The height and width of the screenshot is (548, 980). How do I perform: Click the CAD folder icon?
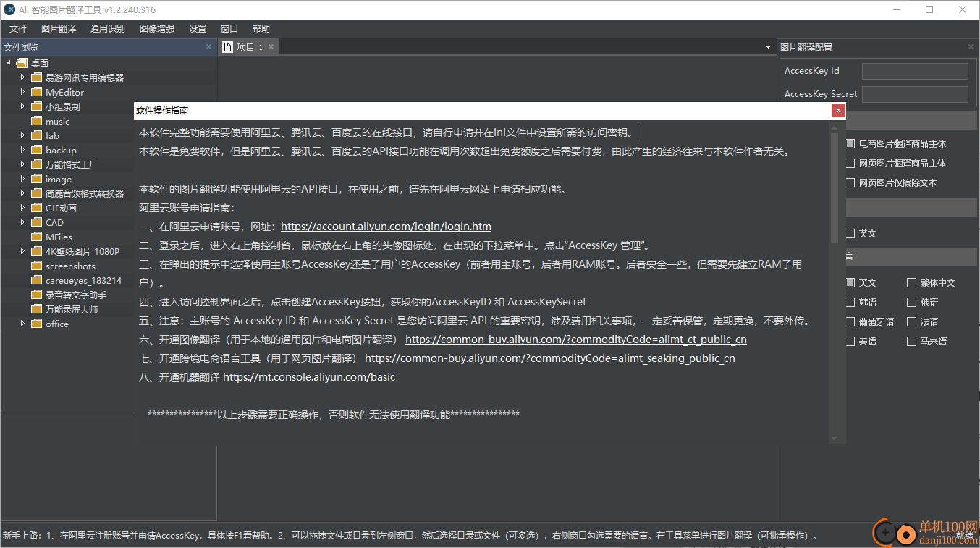(37, 222)
